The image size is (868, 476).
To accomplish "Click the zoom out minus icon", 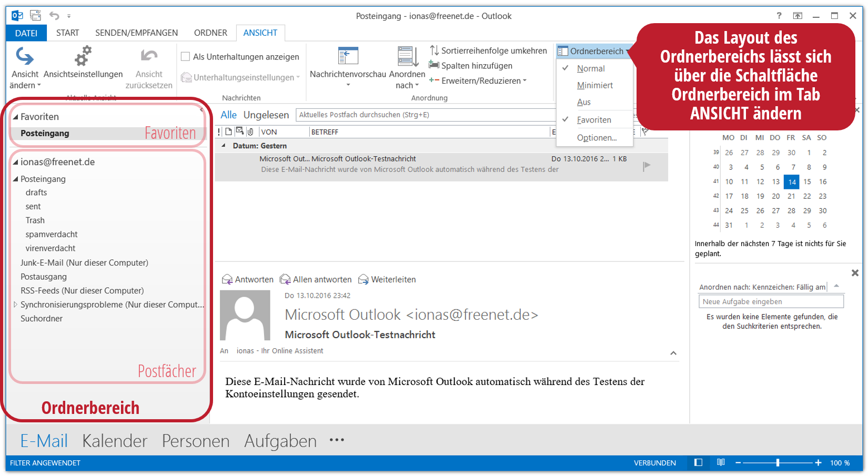I will click(x=738, y=463).
